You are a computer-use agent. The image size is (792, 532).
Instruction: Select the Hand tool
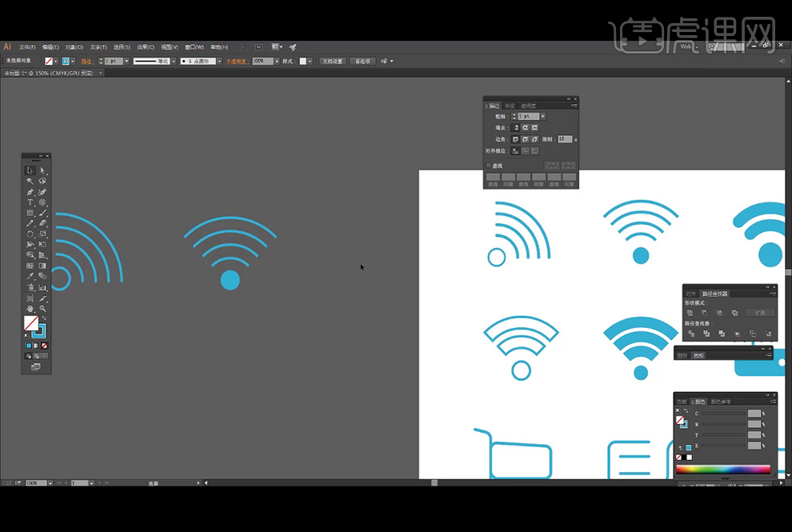[30, 308]
